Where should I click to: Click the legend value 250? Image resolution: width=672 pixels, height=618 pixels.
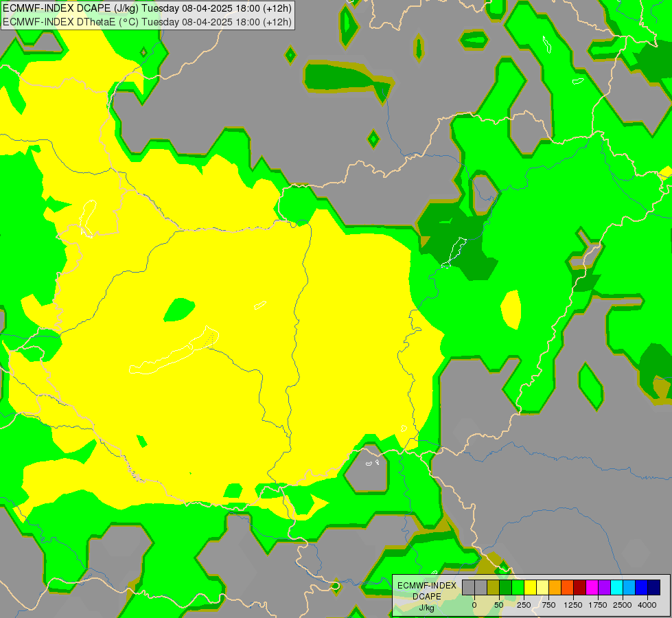[524, 605]
